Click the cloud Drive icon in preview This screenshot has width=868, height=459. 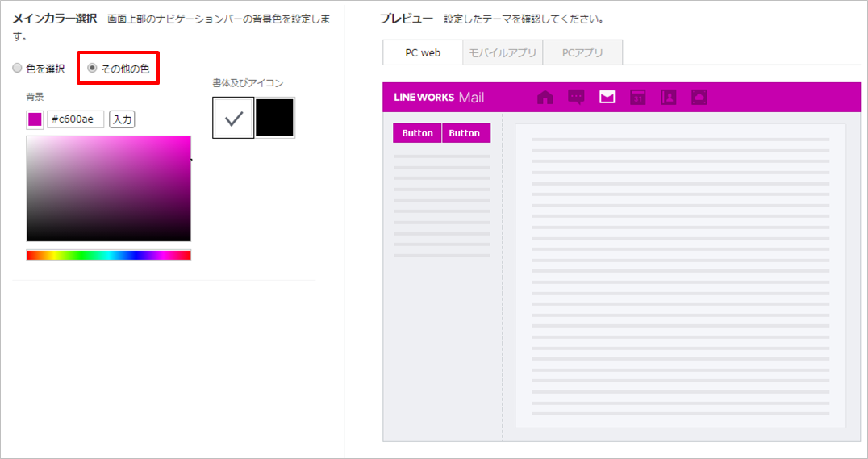pos(699,98)
